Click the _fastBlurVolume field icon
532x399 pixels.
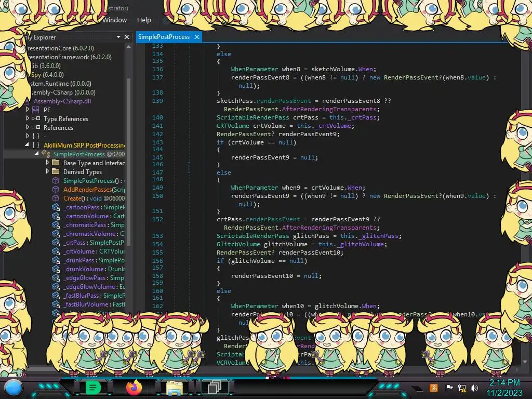(56, 304)
